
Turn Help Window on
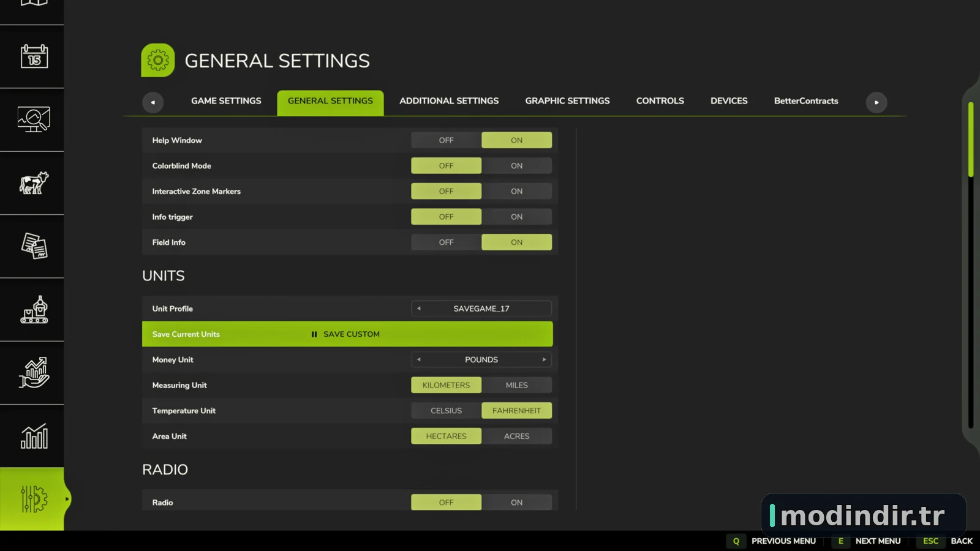click(x=516, y=140)
